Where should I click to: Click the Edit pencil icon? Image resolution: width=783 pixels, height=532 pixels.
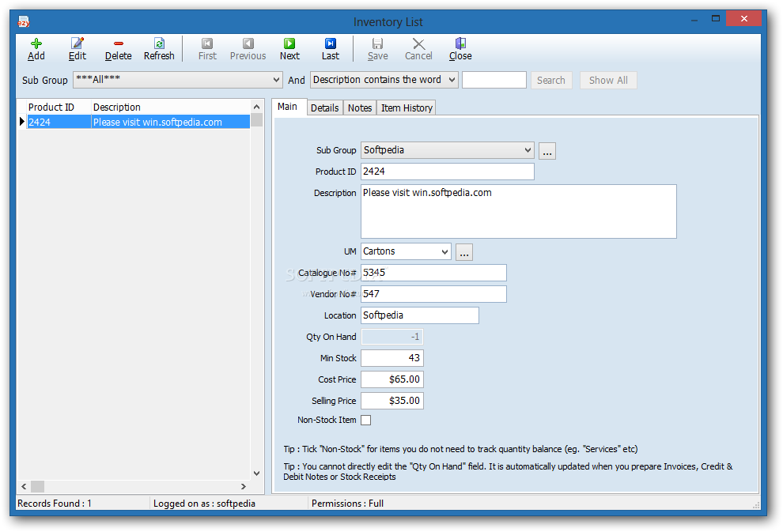[77, 43]
